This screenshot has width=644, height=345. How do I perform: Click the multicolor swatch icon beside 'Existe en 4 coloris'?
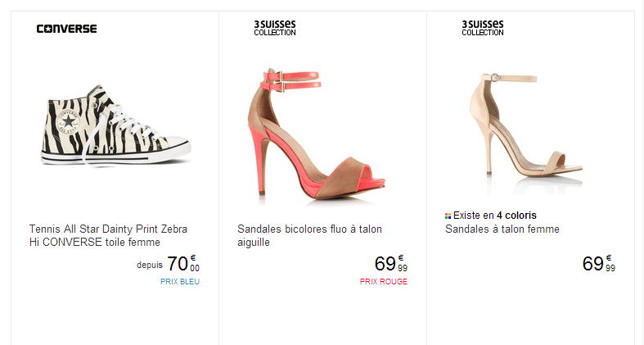[x=448, y=216]
